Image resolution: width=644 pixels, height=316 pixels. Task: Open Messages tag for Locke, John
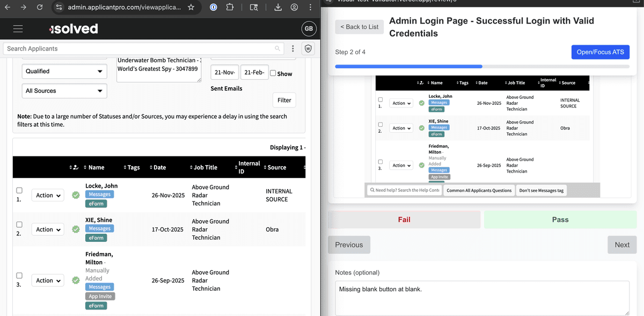(x=100, y=195)
